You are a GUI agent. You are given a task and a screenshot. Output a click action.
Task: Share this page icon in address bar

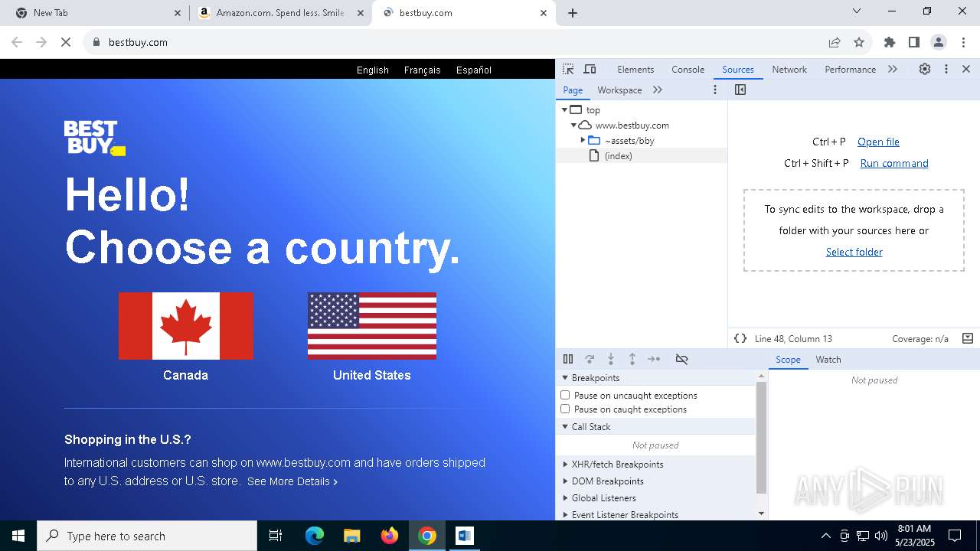(x=835, y=42)
